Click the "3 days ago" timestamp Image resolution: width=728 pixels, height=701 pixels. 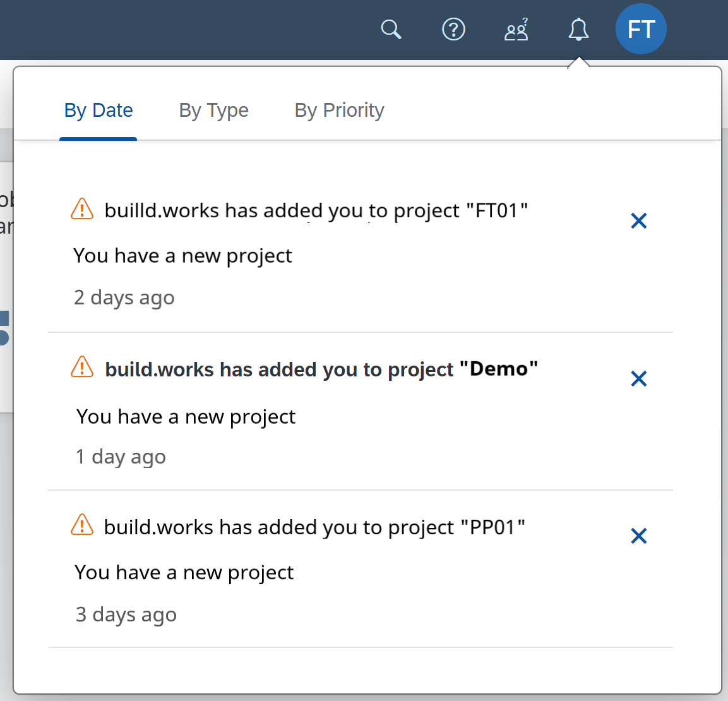[x=126, y=614]
